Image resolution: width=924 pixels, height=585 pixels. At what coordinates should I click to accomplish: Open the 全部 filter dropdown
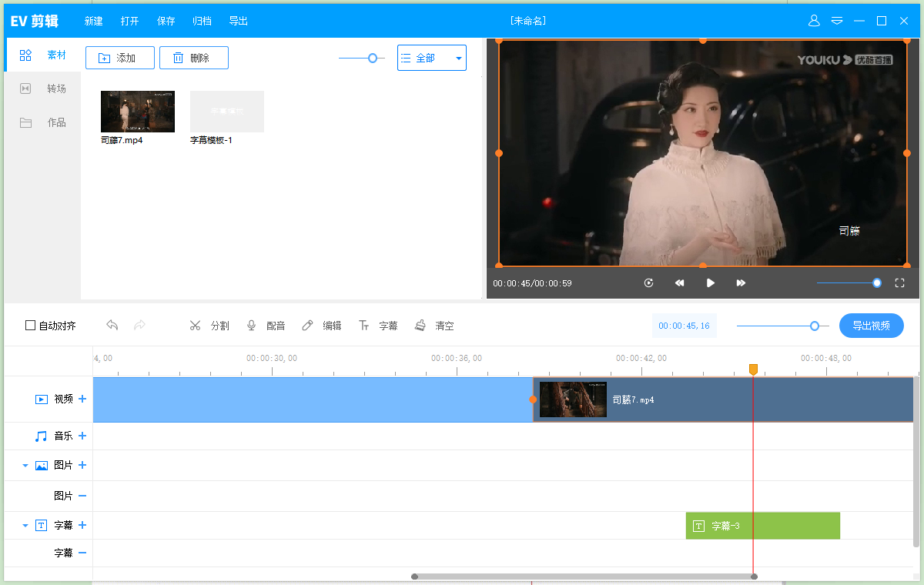pyautogui.click(x=431, y=58)
